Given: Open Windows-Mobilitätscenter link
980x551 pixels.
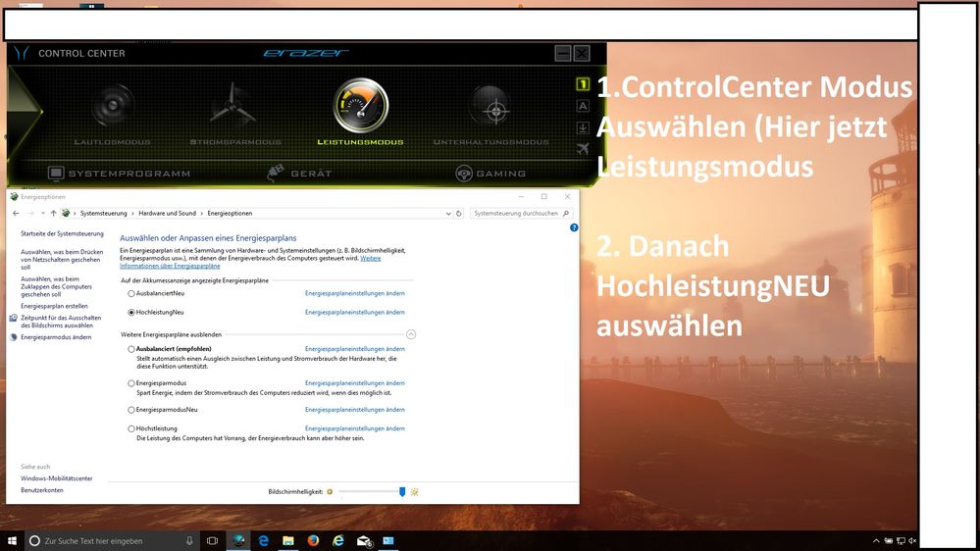Looking at the screenshot, I should click(57, 478).
